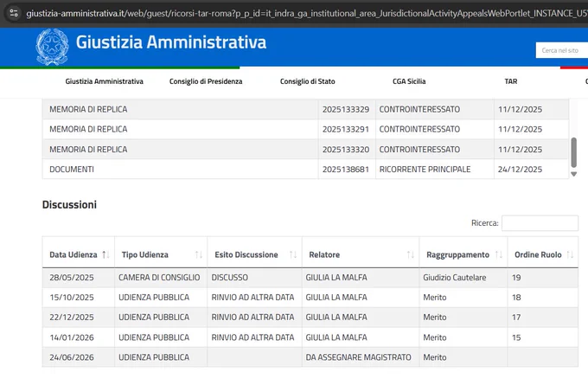The width and height of the screenshot is (588, 379).
Task: Open the Giustizia Amministrativa menu item
Action: pyautogui.click(x=105, y=81)
